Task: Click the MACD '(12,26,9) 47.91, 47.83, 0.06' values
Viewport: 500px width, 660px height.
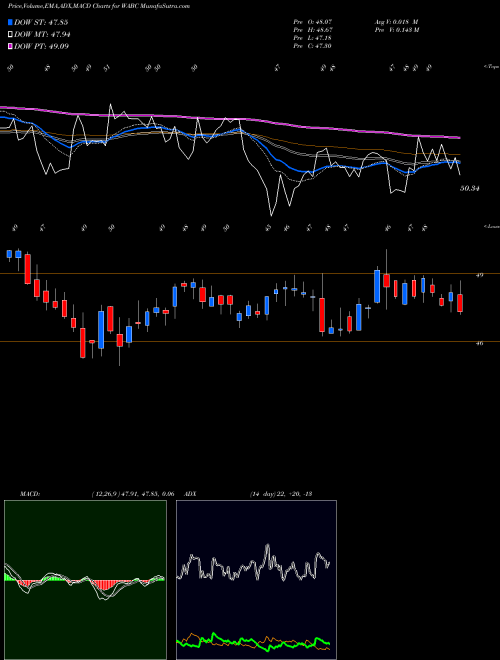Action: (133, 494)
